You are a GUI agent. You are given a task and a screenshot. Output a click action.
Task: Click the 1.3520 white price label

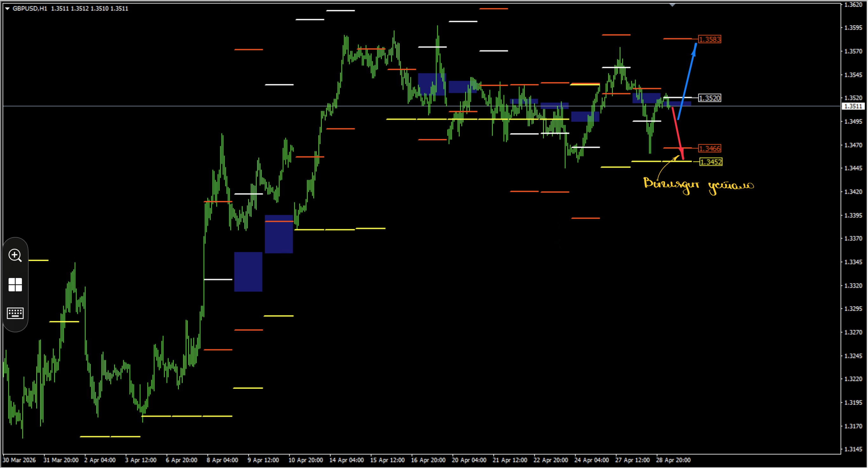[710, 98]
